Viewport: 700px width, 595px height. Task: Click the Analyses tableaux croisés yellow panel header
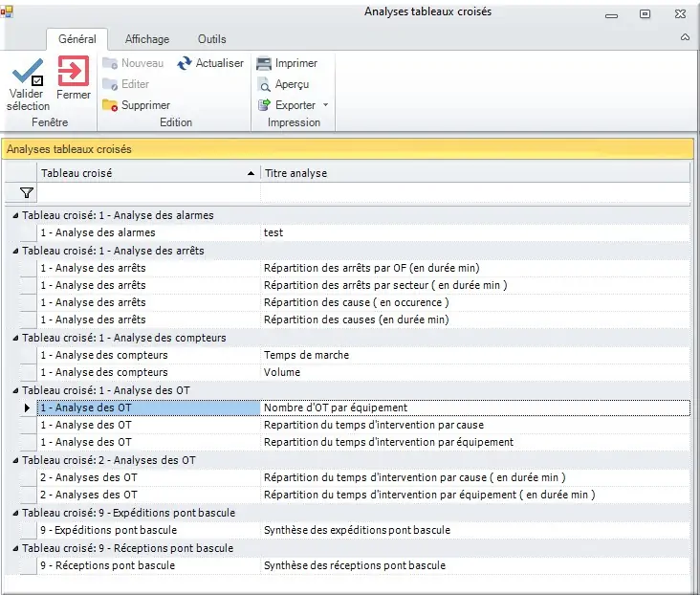(x=348, y=149)
